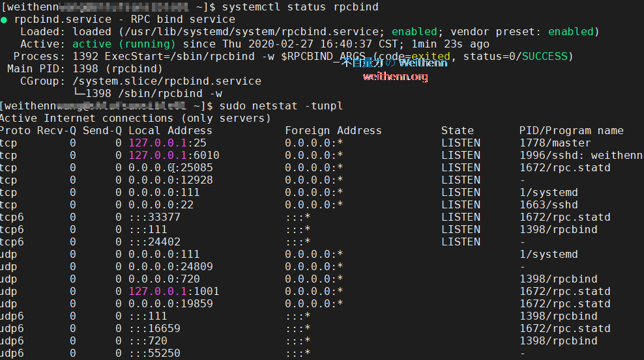The height and width of the screenshot is (360, 644).
Task: Click local address '0.0.0.0:720'
Action: [x=164, y=279]
